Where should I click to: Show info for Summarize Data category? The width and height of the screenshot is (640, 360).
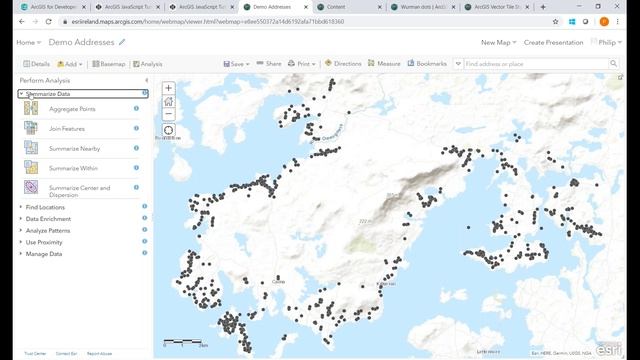[x=144, y=93]
